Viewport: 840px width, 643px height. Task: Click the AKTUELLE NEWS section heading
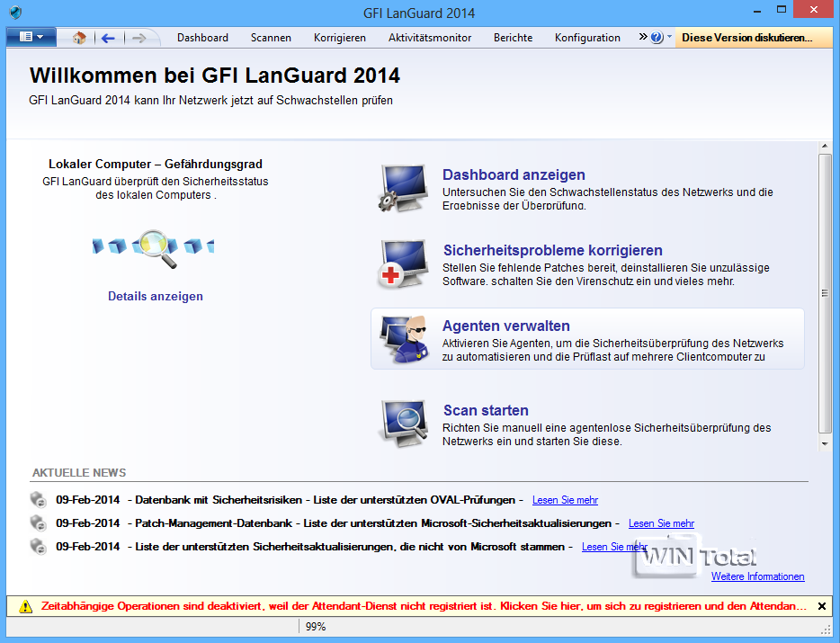79,473
